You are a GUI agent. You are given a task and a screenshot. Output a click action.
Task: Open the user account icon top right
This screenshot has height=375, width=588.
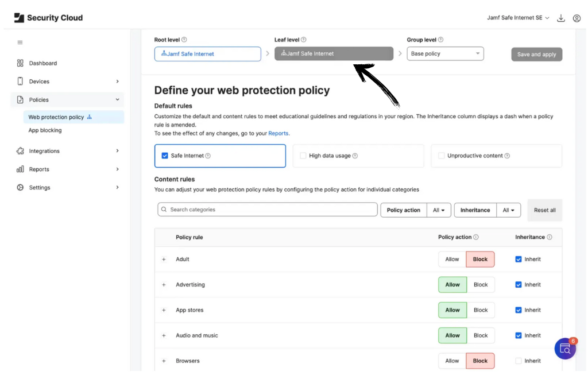click(x=577, y=18)
